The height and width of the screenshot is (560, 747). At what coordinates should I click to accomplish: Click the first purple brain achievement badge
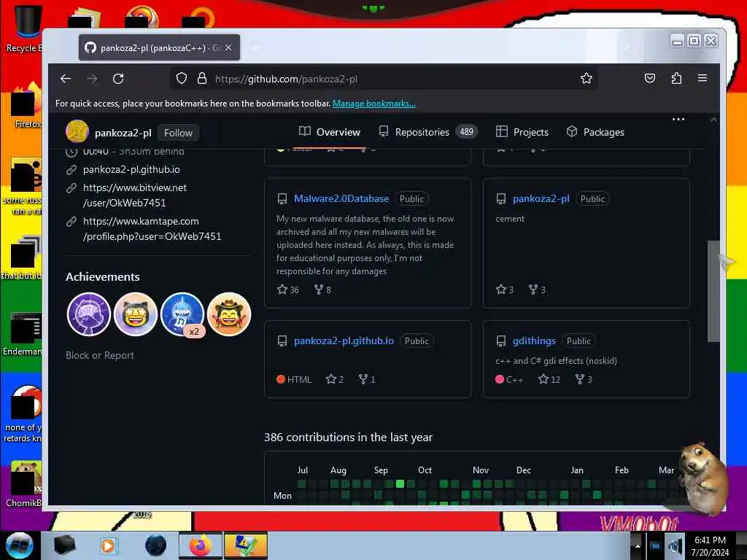(88, 314)
